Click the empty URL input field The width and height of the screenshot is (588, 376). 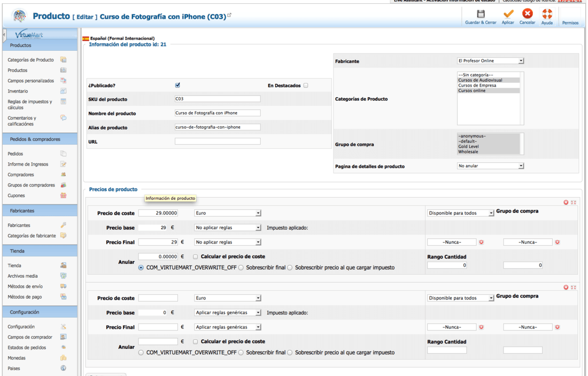(218, 142)
